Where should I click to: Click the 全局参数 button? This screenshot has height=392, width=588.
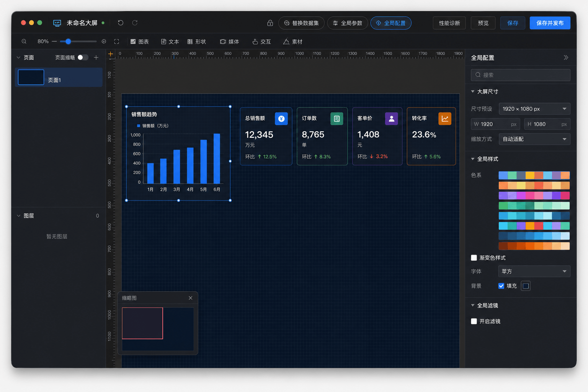coord(348,23)
